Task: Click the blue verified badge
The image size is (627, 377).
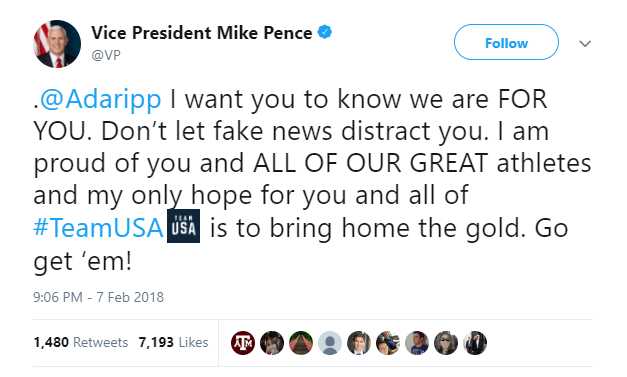Action: 325,32
